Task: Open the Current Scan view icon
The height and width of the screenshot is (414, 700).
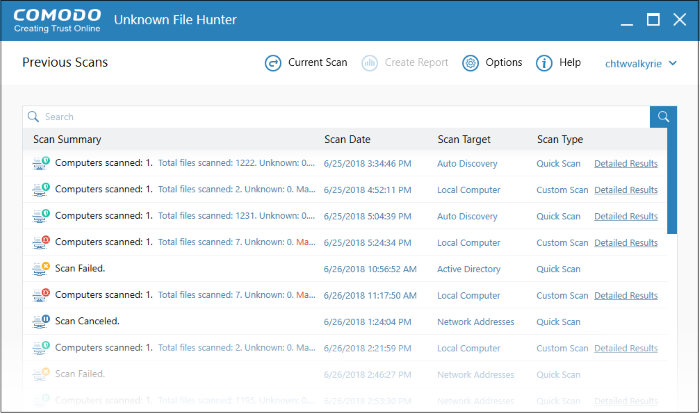Action: click(273, 63)
